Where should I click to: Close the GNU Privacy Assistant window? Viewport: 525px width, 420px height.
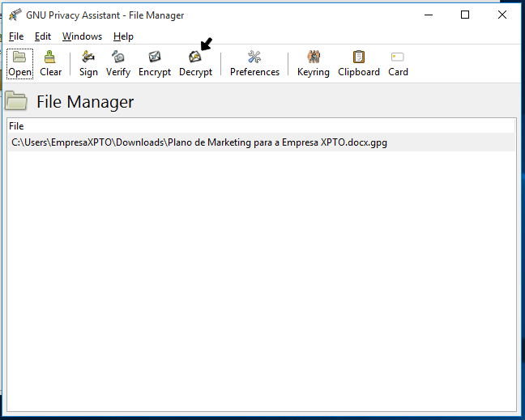[x=502, y=15]
